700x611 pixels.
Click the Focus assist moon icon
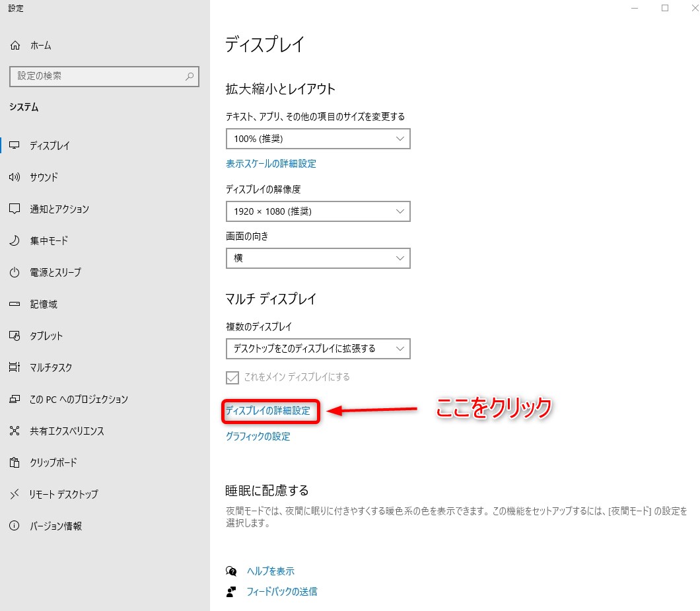point(15,240)
